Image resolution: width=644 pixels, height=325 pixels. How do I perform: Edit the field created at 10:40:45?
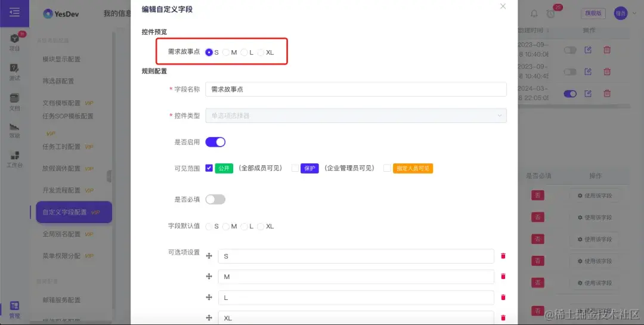pos(588,72)
